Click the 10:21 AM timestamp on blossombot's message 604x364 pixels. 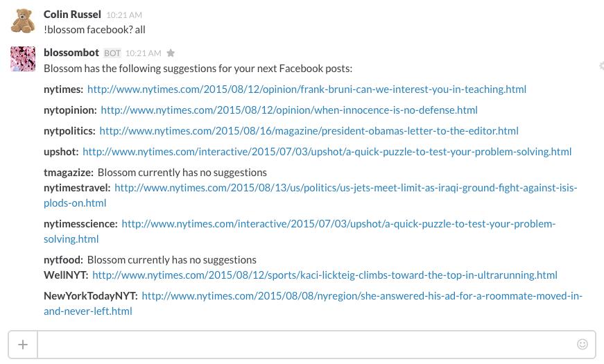143,53
